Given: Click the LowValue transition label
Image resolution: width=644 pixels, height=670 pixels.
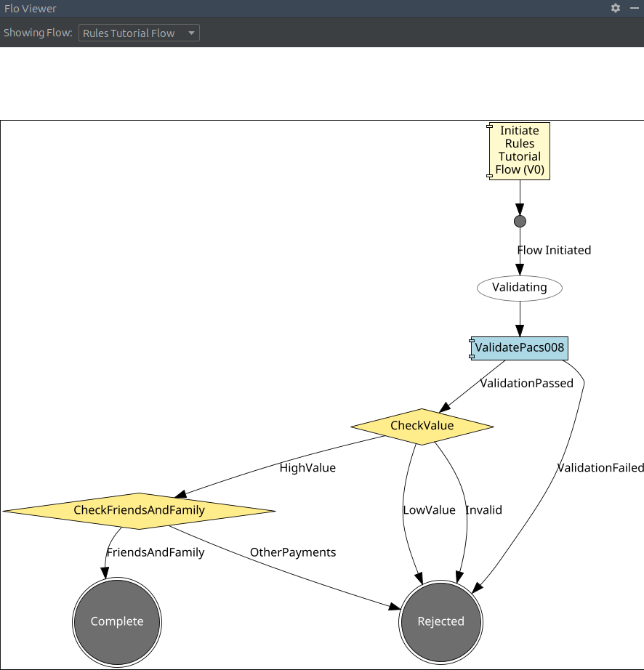Looking at the screenshot, I should [x=429, y=510].
